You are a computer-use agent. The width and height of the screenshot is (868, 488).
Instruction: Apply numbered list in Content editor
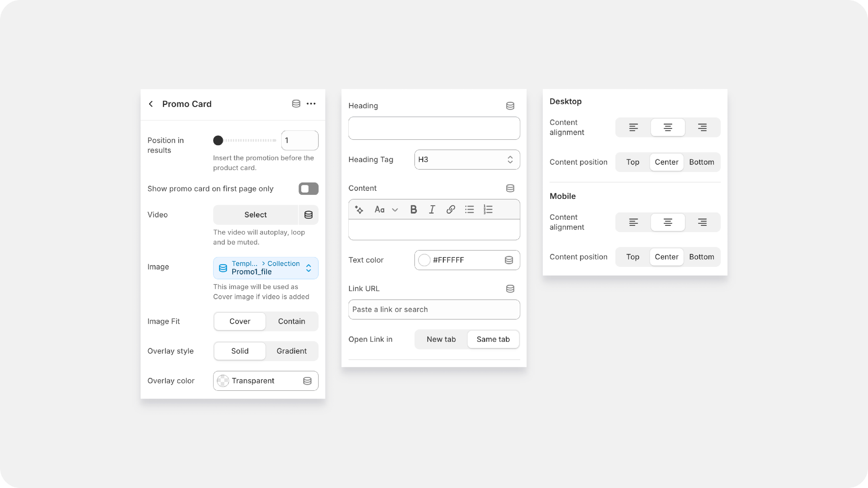pos(488,210)
